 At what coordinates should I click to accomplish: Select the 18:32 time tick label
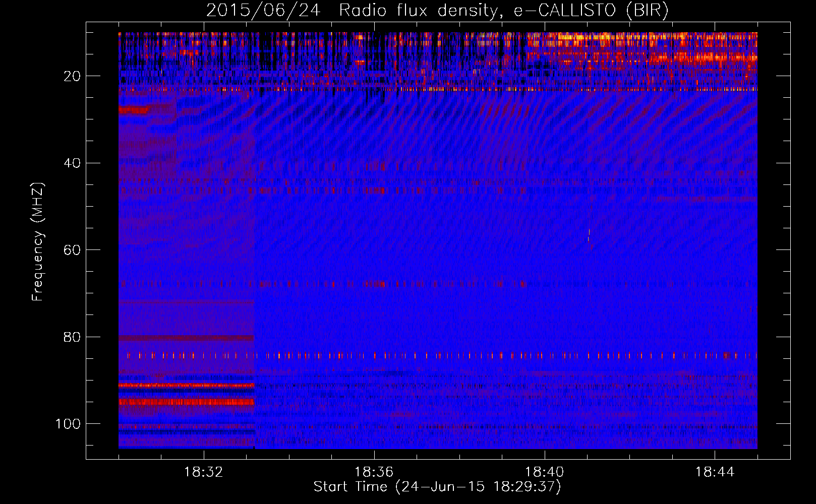tap(204, 472)
